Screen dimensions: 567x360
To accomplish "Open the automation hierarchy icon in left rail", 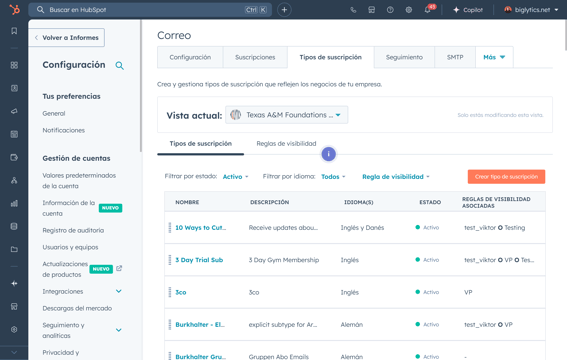I will point(14,180).
